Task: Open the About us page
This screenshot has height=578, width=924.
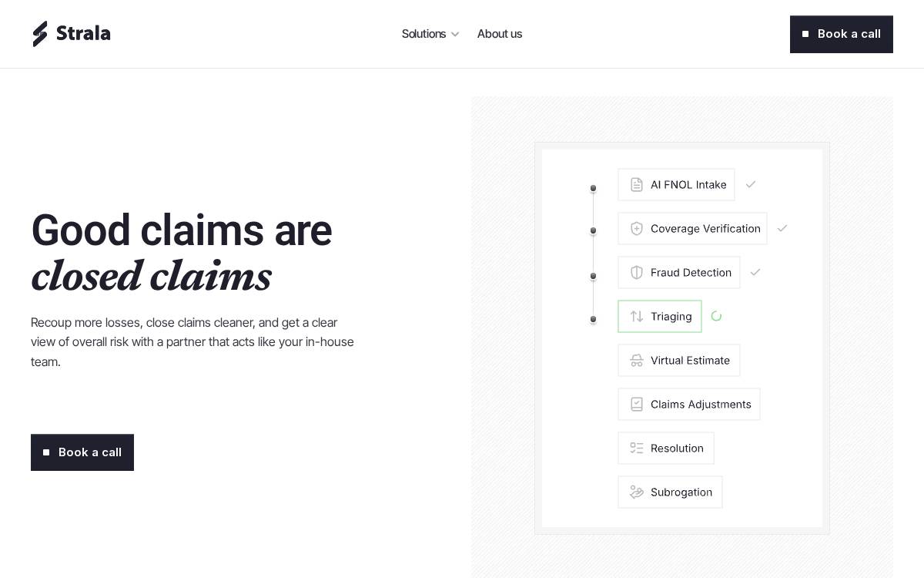Action: (x=500, y=34)
